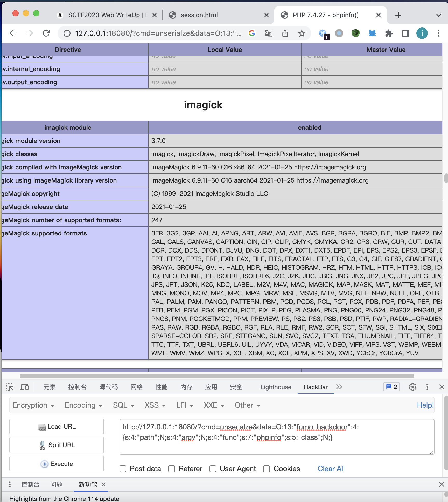Close the PHP 7.4.27 phpinfo tab

tap(378, 15)
